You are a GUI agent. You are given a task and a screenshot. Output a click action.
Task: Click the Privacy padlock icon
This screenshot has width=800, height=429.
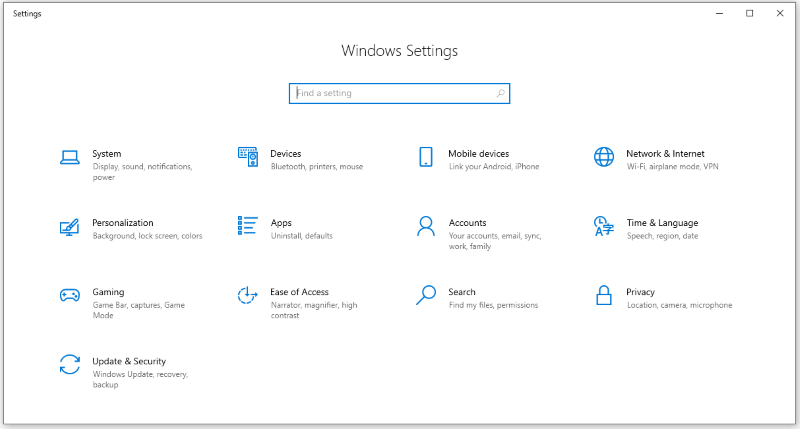tap(604, 295)
